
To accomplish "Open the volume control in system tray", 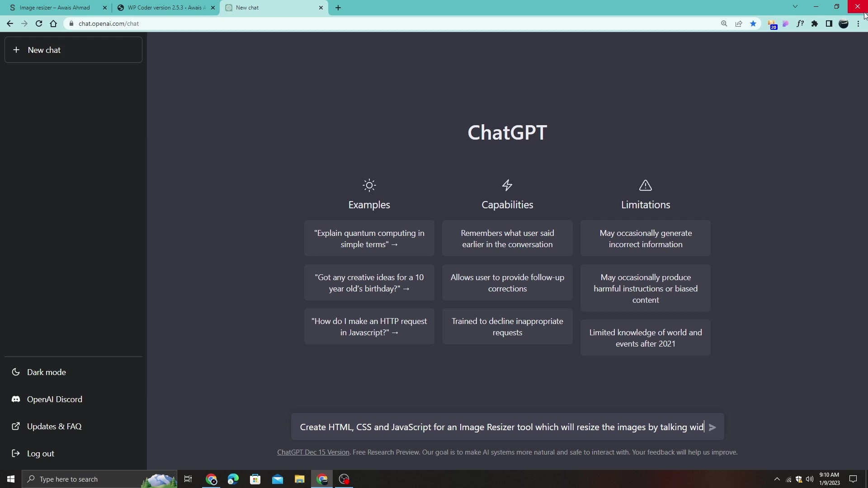I will [x=810, y=479].
